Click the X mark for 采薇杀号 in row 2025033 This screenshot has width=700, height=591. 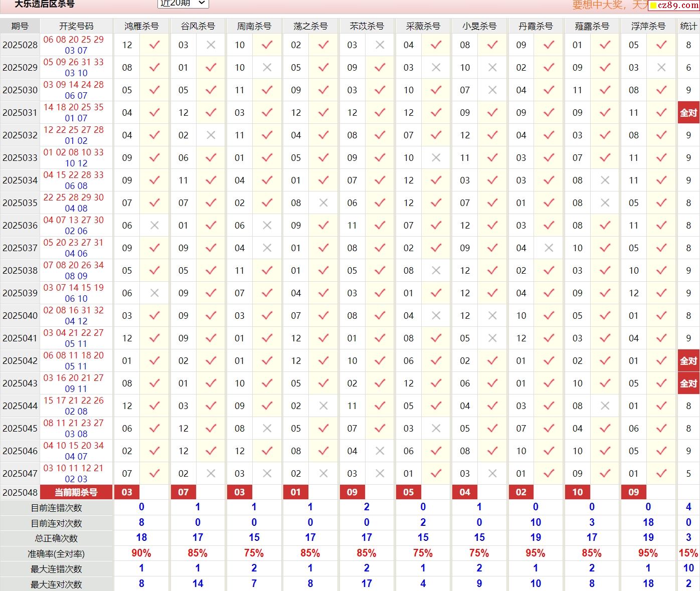tap(436, 157)
